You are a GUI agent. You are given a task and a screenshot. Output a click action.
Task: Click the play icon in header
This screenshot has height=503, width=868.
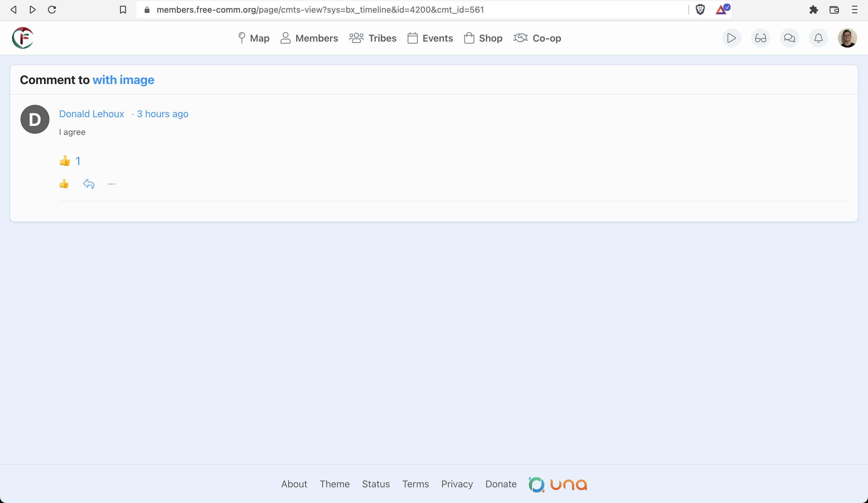tap(731, 38)
